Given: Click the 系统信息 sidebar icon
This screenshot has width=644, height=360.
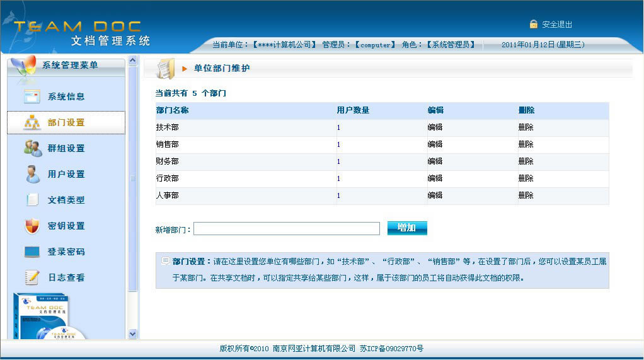Looking at the screenshot, I should [x=32, y=96].
